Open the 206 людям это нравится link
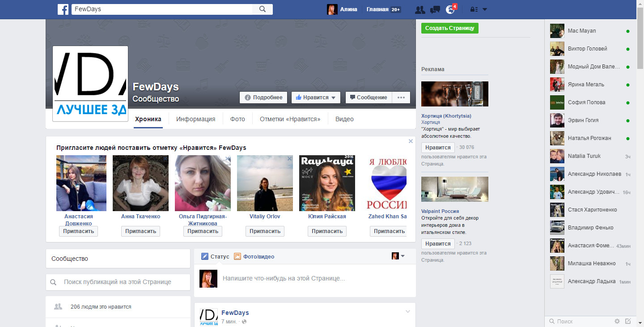This screenshot has width=644, height=327. [x=101, y=307]
